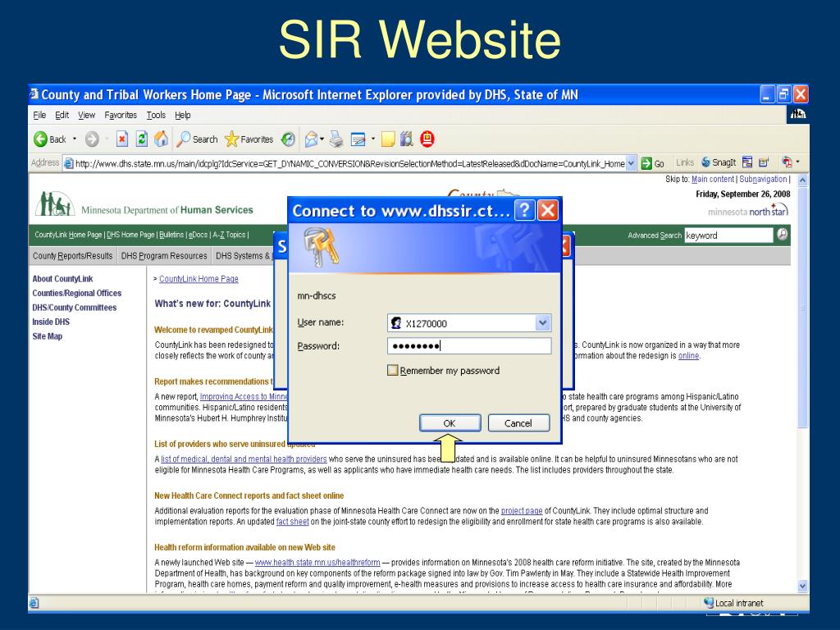840x630 pixels.
Task: Open the Favorites menu
Action: click(x=121, y=115)
